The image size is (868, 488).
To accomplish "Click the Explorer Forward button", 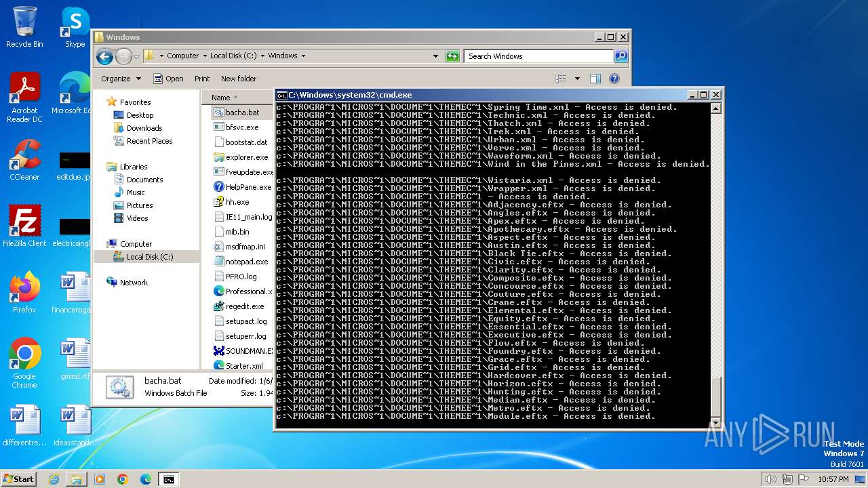I will point(123,56).
